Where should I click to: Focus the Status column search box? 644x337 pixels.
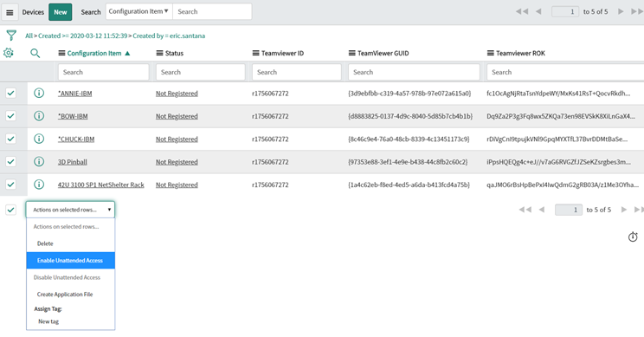pos(201,72)
